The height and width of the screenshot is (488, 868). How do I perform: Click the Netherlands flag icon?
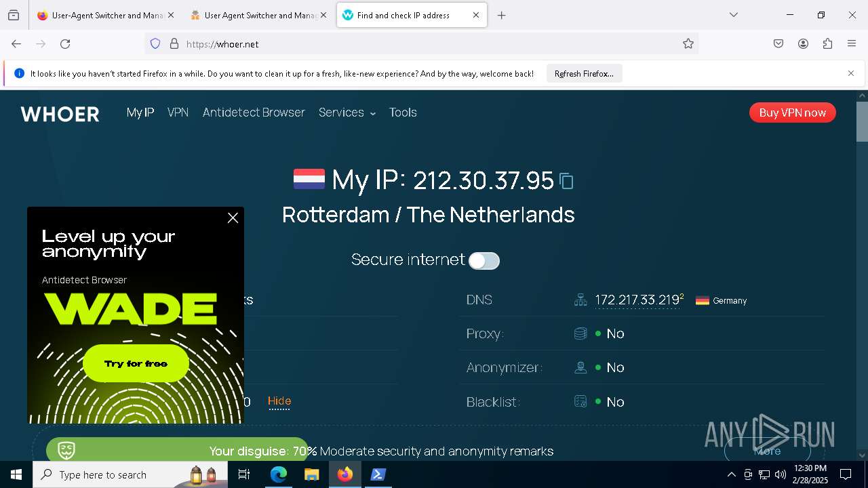click(309, 179)
